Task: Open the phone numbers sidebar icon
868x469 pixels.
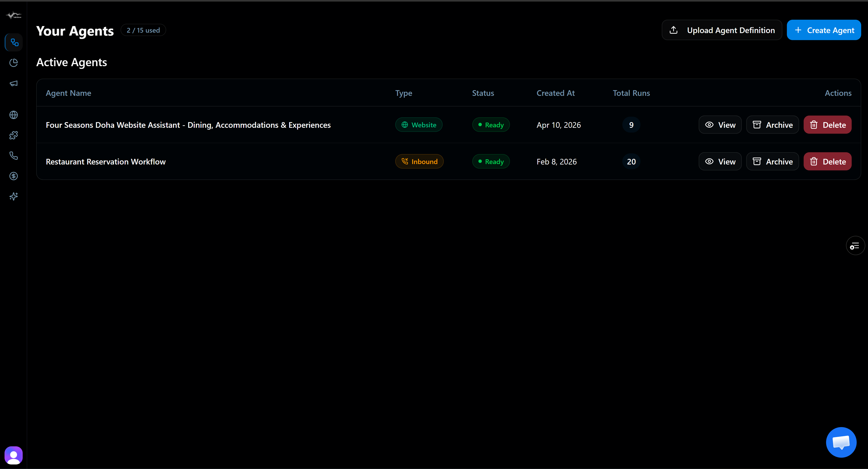Action: pyautogui.click(x=14, y=156)
